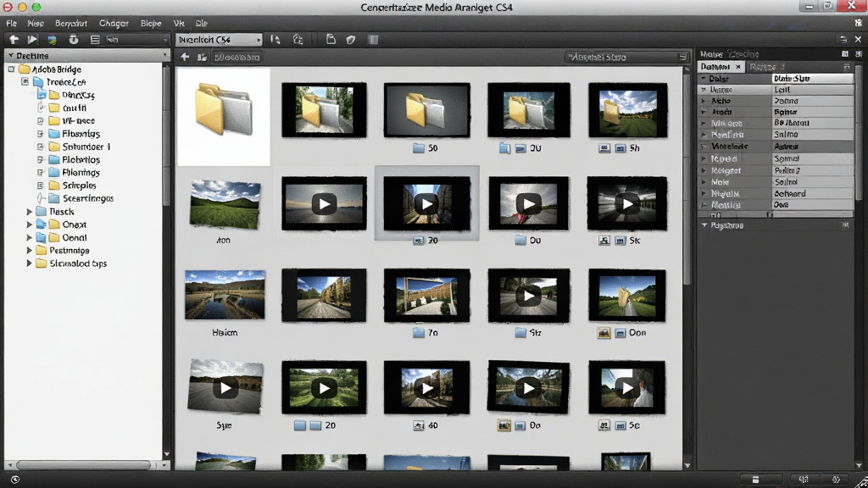
Task: Click the round camera icon in the main toolbar
Action: tap(74, 39)
